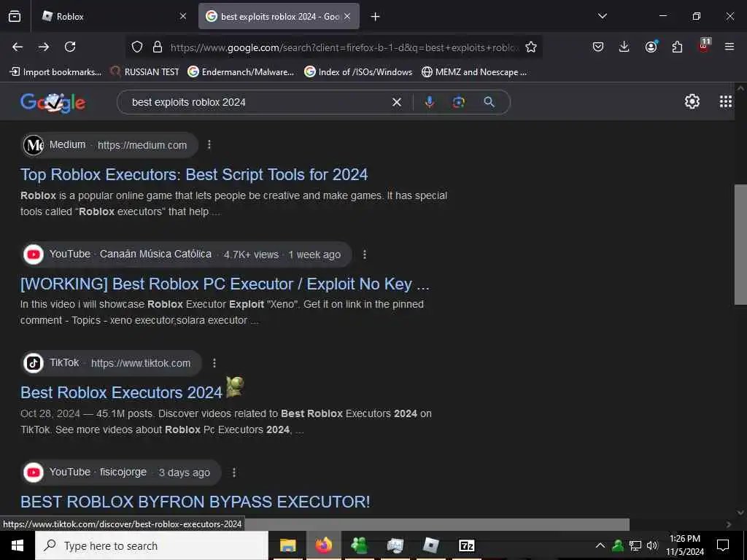This screenshot has height=560, width=747.
Task: Open the taskbar clock showing 1:26 PM
Action: pos(685,545)
